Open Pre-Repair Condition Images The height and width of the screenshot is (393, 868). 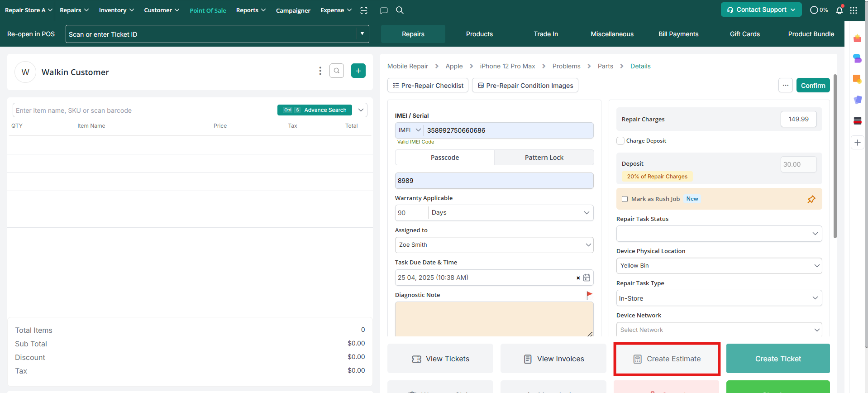point(525,85)
